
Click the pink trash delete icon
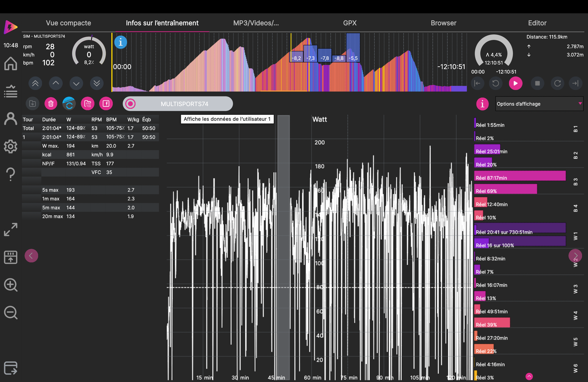tap(51, 104)
